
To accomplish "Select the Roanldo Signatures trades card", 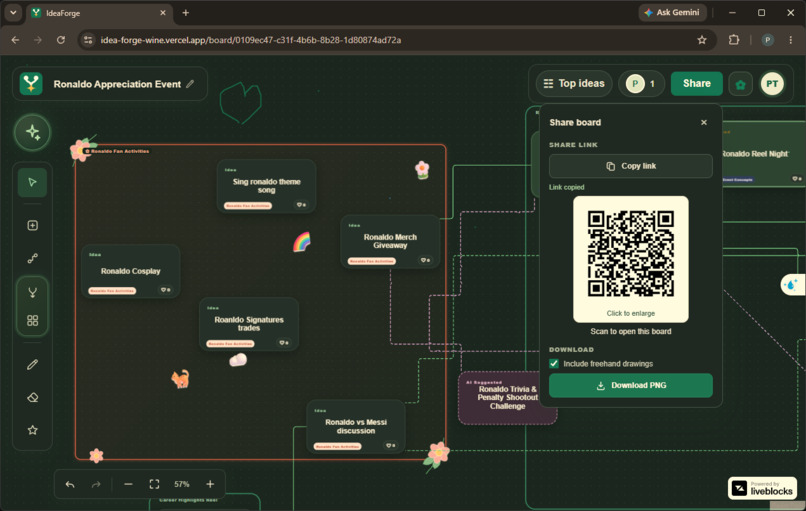I will (x=249, y=324).
